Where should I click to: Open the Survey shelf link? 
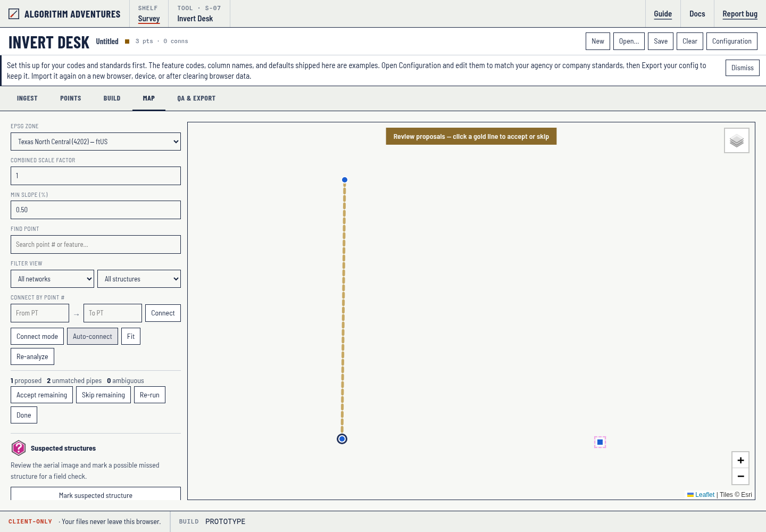149,19
